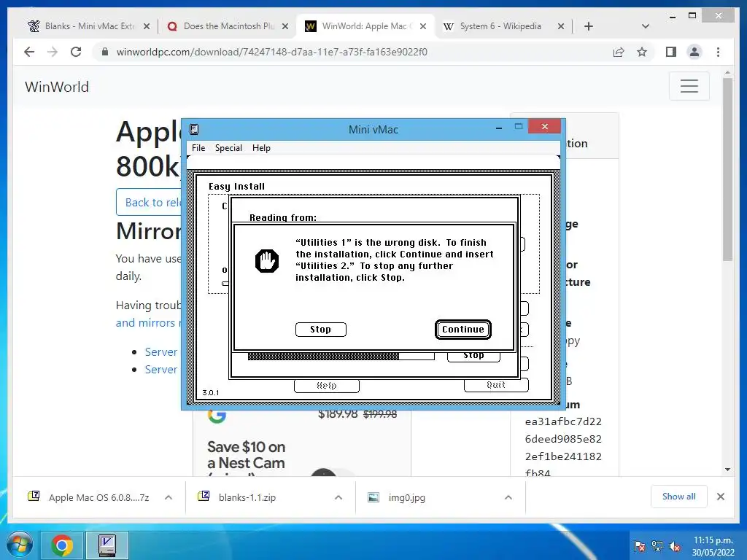Image resolution: width=747 pixels, height=560 pixels.
Task: Close the Blanks - Mini vMac tab
Action: 147,27
